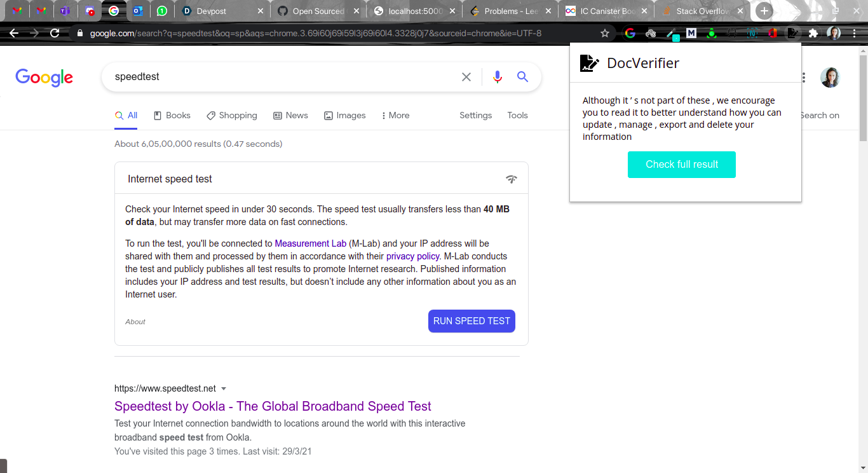Open the green figure extension icon
868x473 pixels.
tap(712, 33)
